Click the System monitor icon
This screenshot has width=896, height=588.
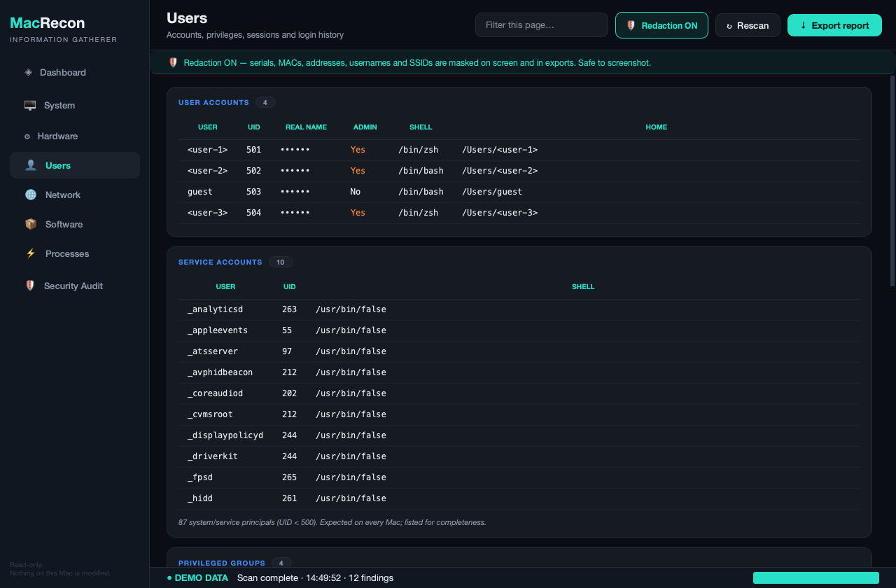(x=30, y=105)
